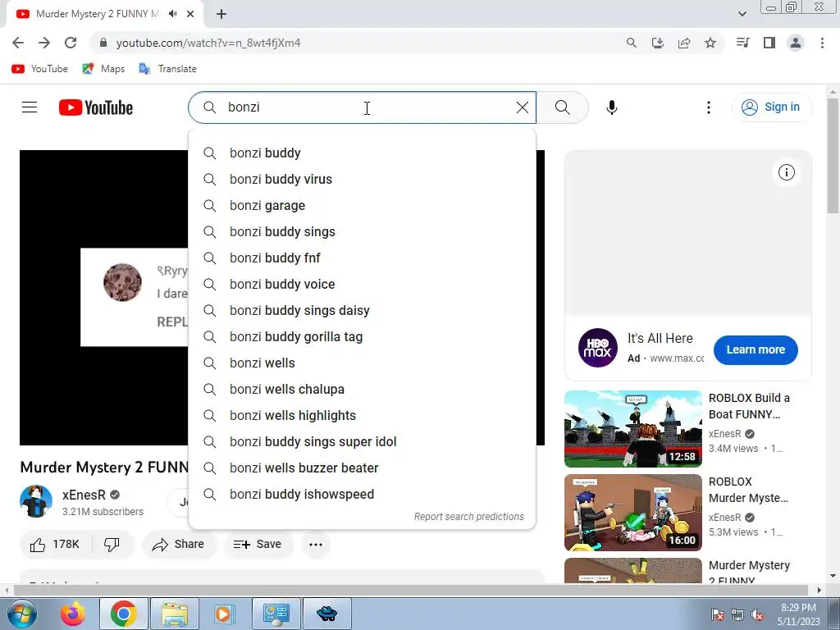Pick the plain bonzi wells suggestion

[362, 363]
